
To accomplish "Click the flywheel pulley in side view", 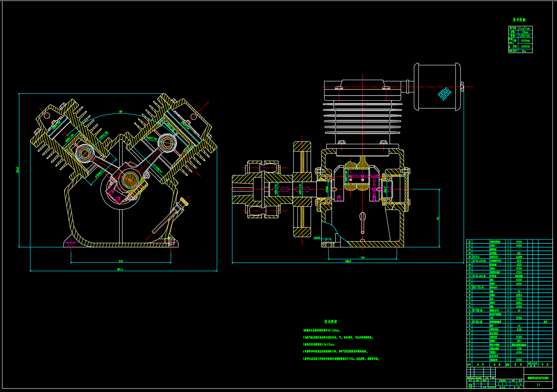I will 302,189.
